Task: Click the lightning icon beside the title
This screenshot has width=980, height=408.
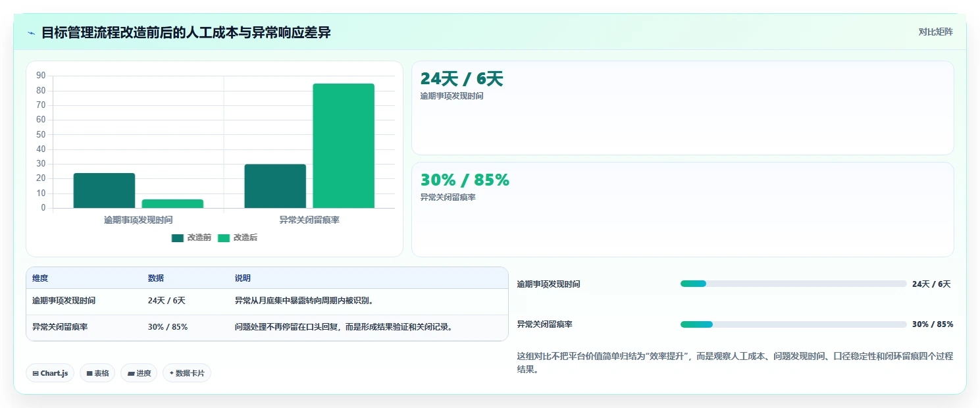Action: coord(31,33)
